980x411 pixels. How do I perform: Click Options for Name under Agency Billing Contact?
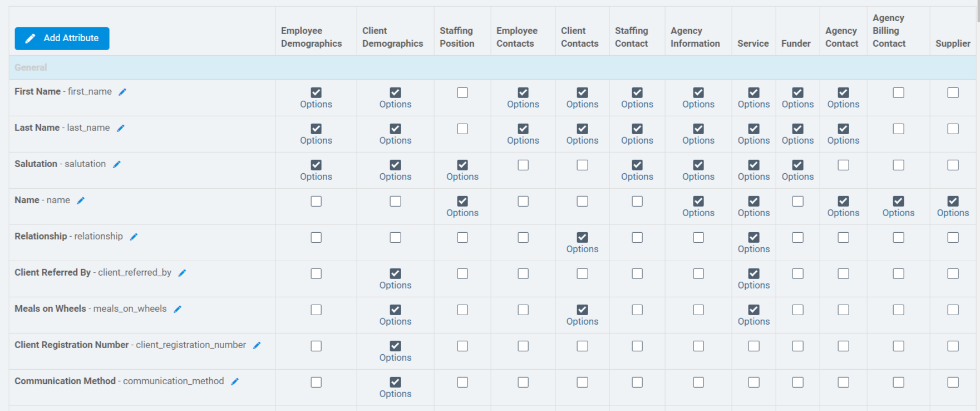[898, 213]
